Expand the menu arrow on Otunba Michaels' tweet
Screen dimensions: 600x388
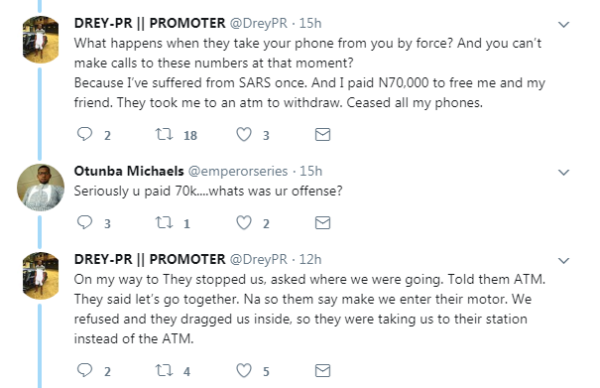click(564, 173)
